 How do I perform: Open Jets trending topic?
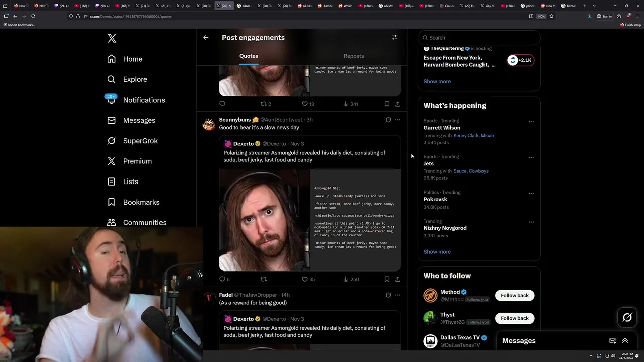(428, 163)
